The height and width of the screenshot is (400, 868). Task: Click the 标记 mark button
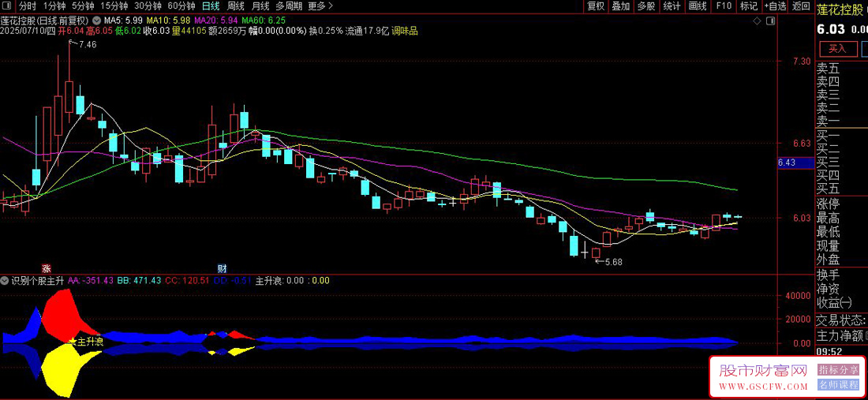point(748,6)
